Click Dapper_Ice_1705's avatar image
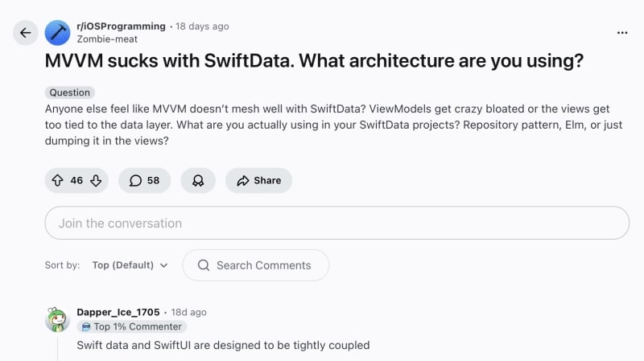Viewport: 644px width, 361px height. point(58,319)
